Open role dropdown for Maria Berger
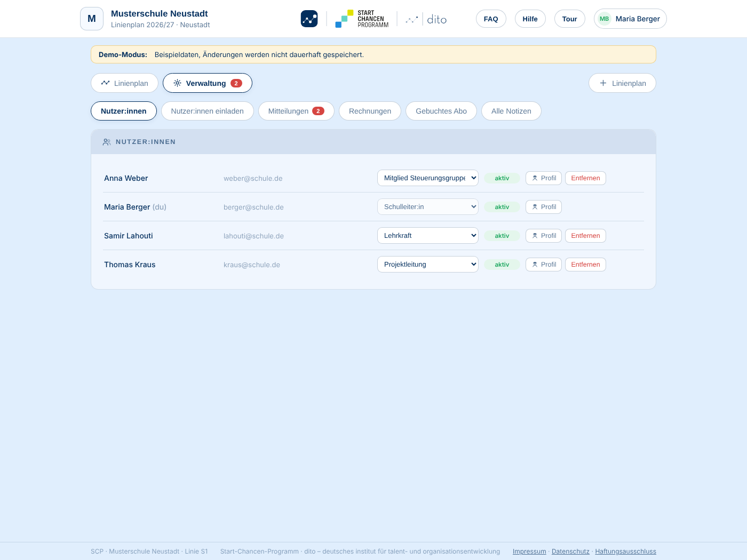747x560 pixels. 428,207
